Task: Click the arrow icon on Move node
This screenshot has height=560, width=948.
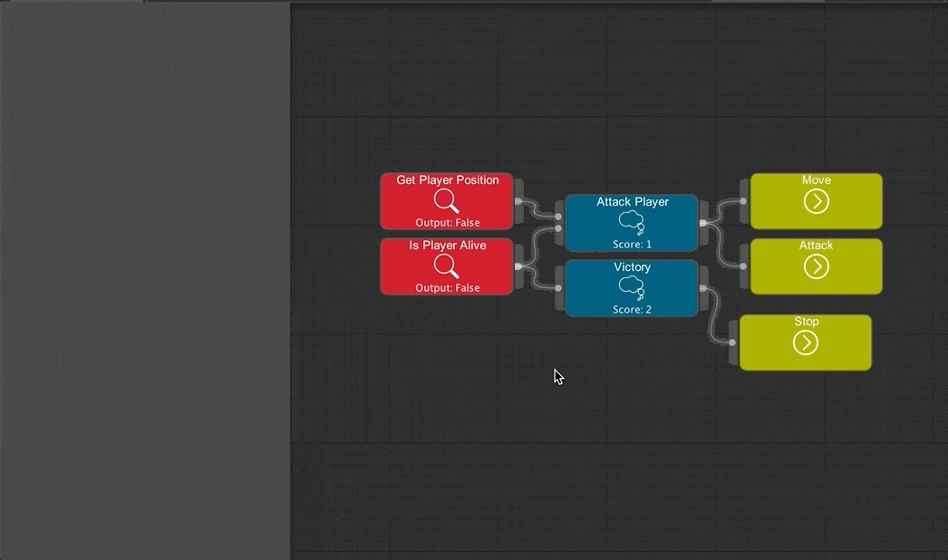Action: (816, 201)
